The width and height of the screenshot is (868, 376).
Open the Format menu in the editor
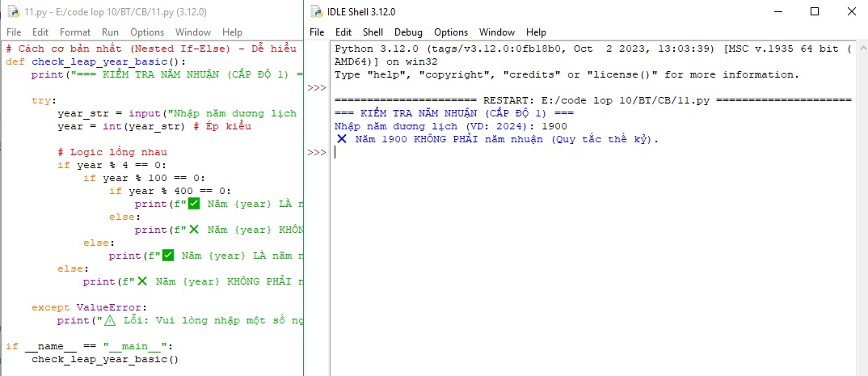pos(75,32)
